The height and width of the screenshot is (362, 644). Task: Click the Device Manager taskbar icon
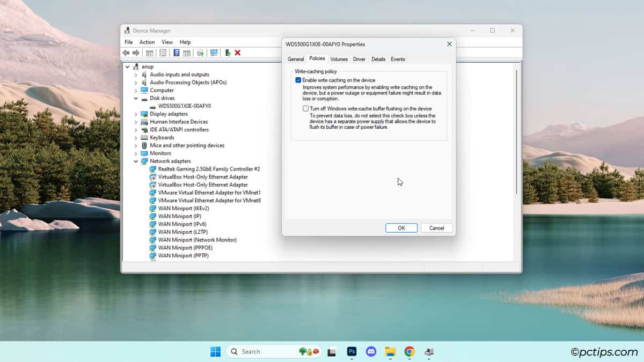point(429,352)
